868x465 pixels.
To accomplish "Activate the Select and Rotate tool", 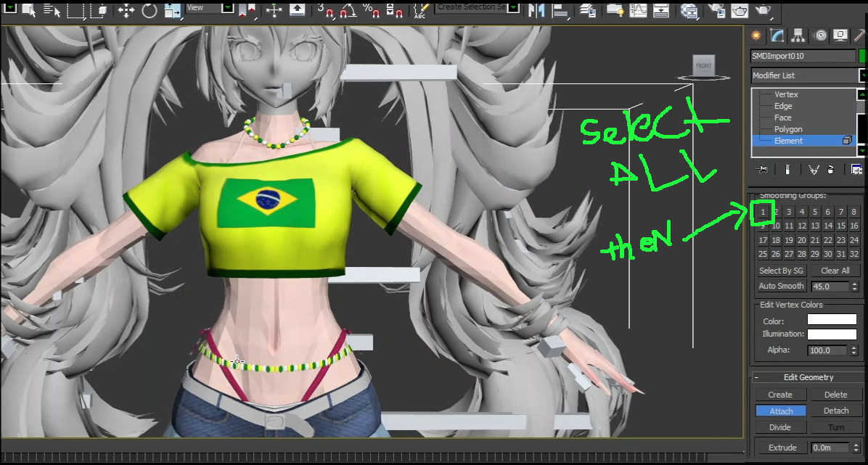I will click(x=149, y=9).
